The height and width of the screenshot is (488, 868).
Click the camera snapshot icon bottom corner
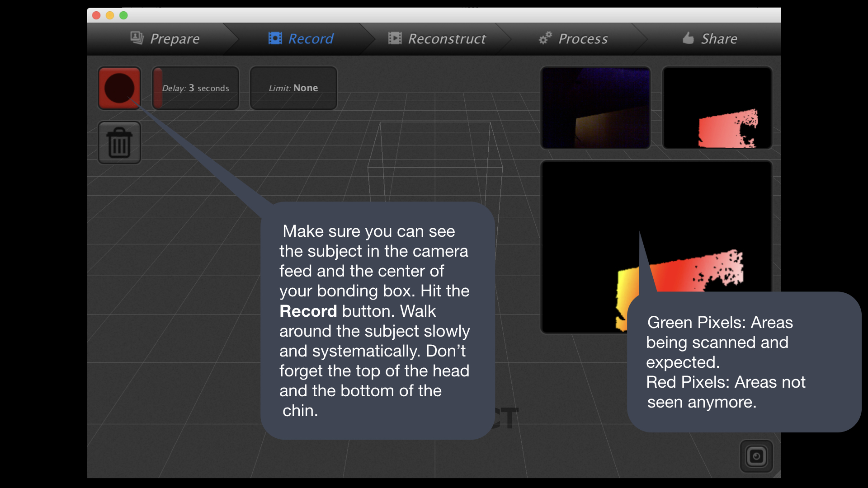pyautogui.click(x=756, y=456)
